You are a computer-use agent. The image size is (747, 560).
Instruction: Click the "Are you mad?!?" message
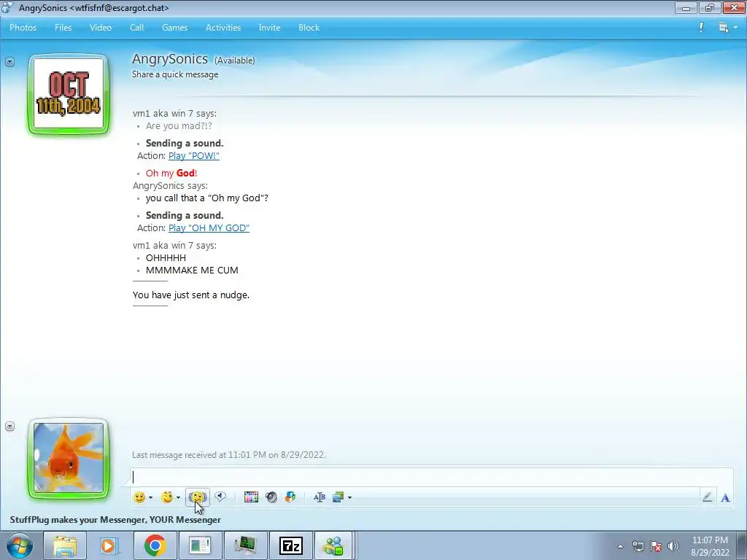(179, 125)
